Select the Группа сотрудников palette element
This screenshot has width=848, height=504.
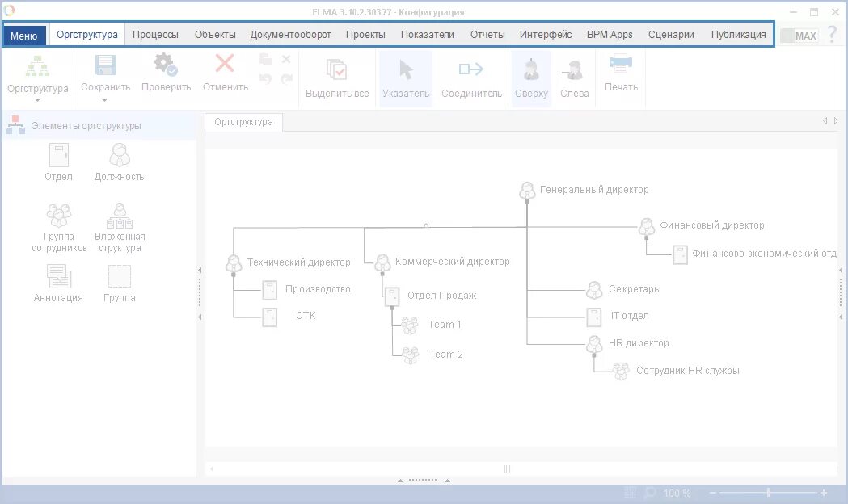pyautogui.click(x=59, y=228)
